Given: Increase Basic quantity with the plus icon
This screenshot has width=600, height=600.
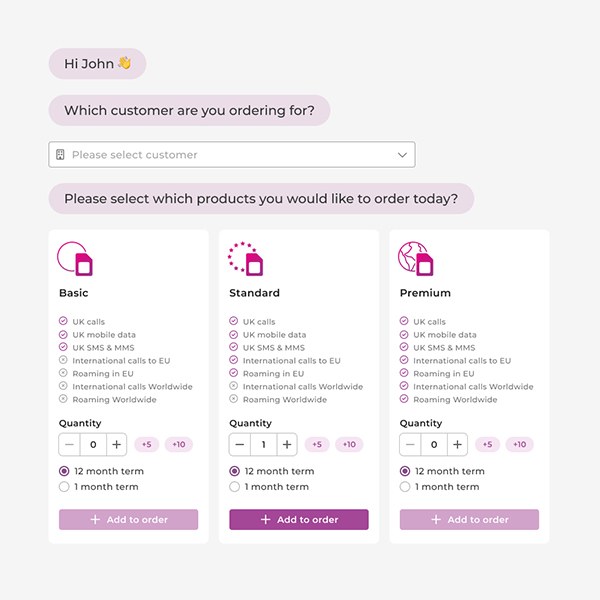Looking at the screenshot, I should [117, 444].
